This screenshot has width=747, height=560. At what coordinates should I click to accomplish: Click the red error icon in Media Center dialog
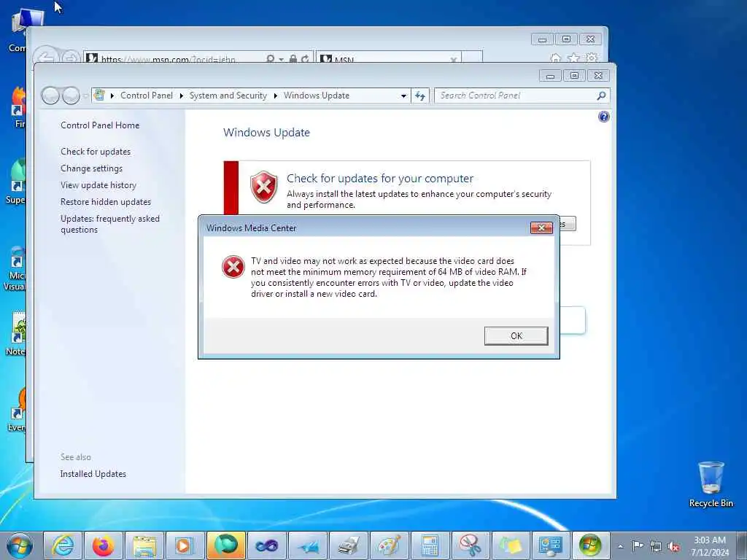click(x=233, y=267)
